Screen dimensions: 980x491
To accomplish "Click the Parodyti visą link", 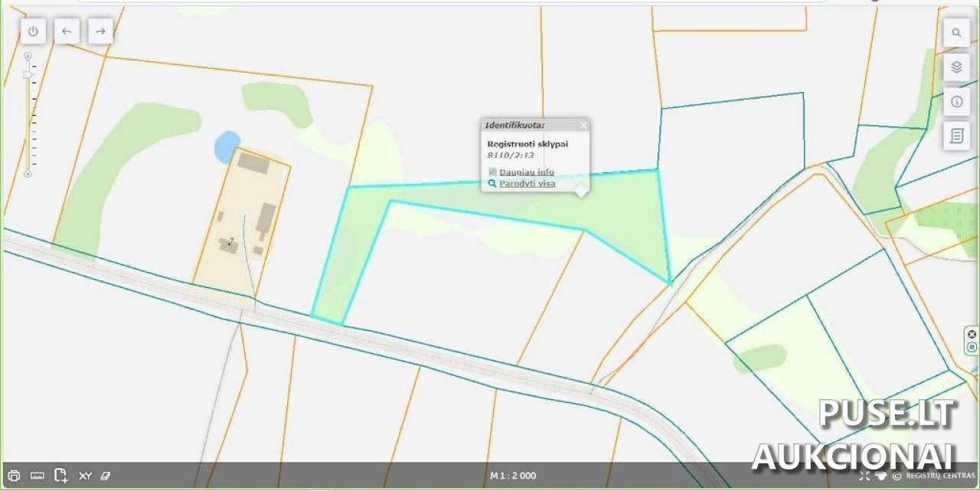I will tap(527, 184).
